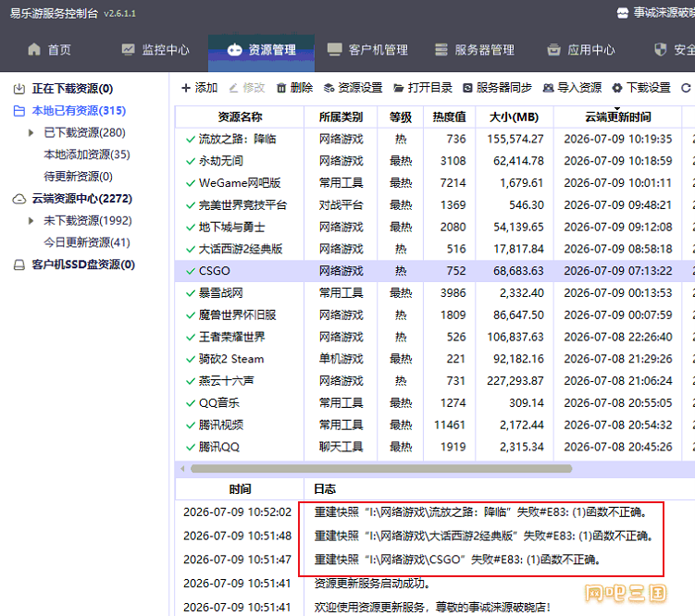Switch to the 监控中心 tab
The height and width of the screenshot is (616, 695).
pyautogui.click(x=155, y=50)
